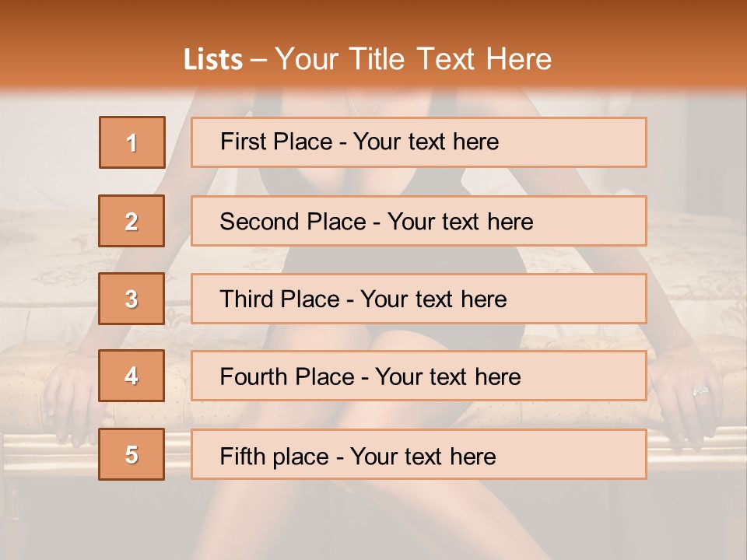This screenshot has height=560, width=747.
Task: Select the First Place text box
Action: pos(419,142)
